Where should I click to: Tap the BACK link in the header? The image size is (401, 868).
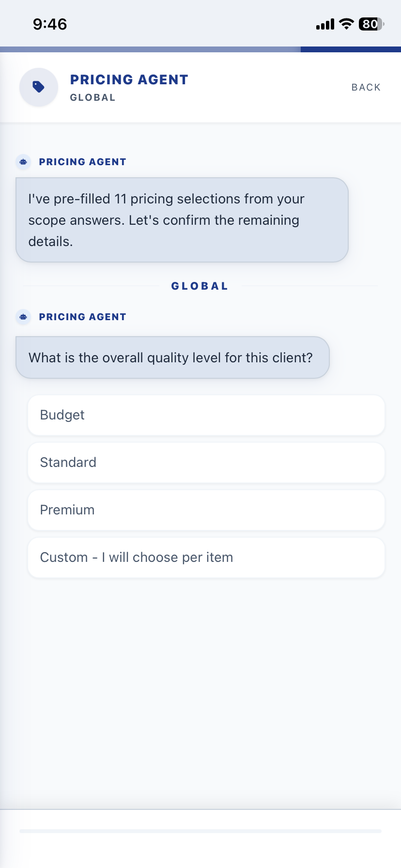point(366,87)
